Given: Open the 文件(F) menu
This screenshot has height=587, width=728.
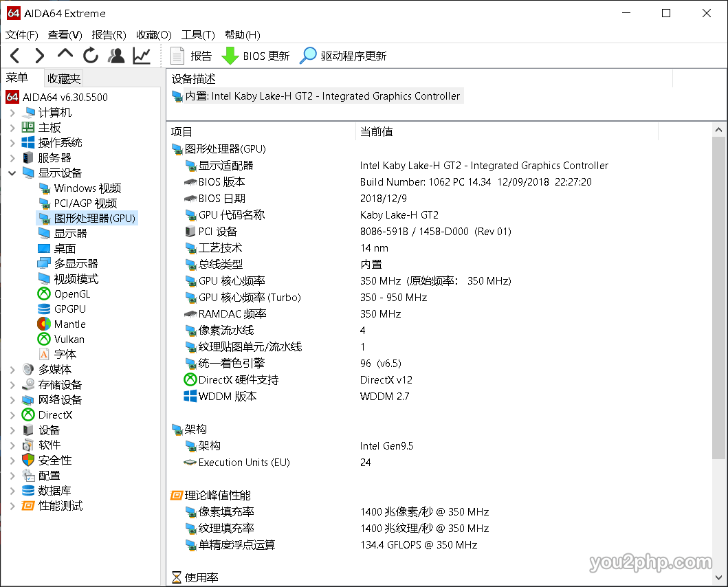Looking at the screenshot, I should point(21,35).
